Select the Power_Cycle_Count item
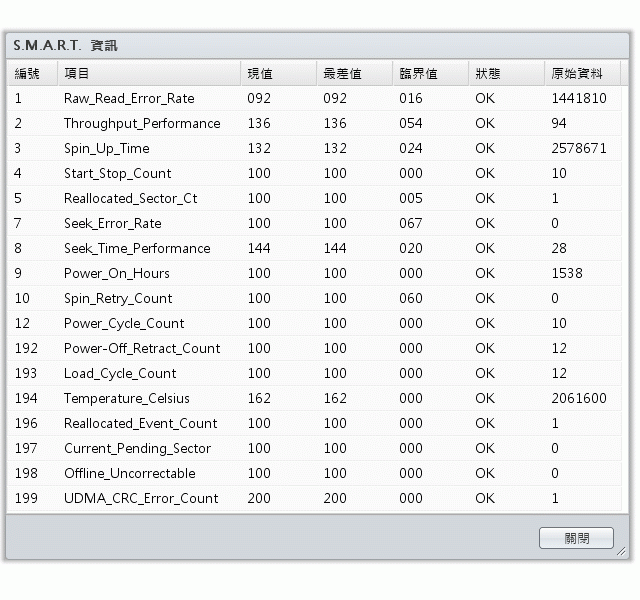Viewport: 640px width, 600px height. tap(124, 323)
